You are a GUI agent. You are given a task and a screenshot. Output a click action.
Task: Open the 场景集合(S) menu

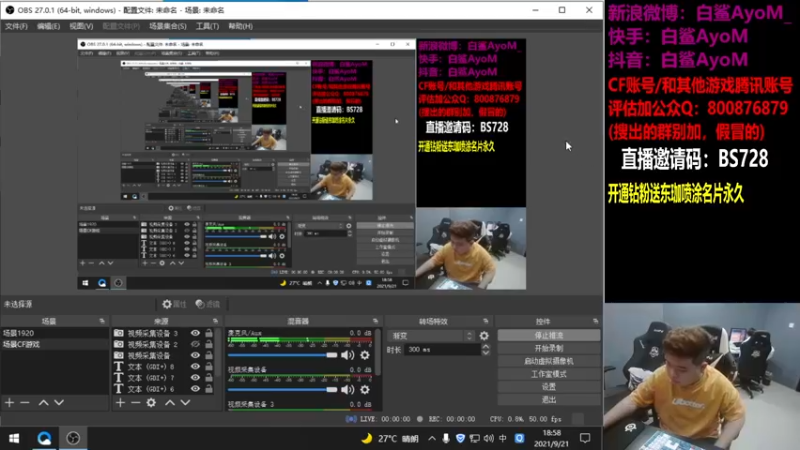click(x=168, y=26)
